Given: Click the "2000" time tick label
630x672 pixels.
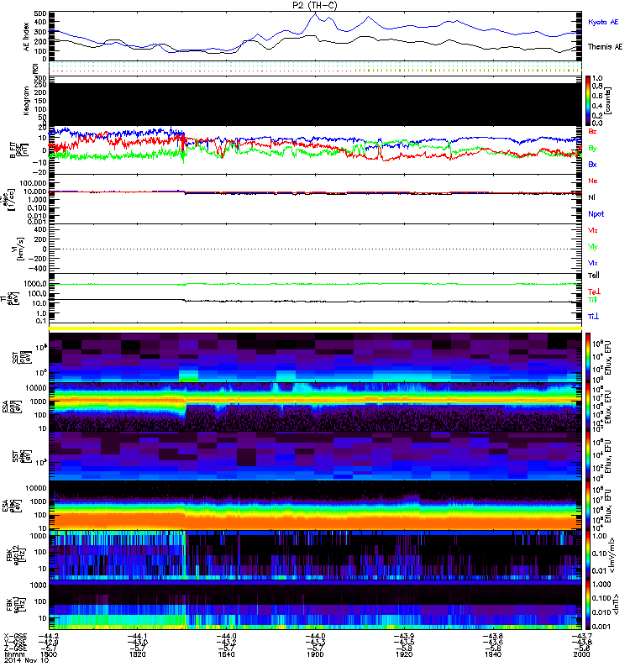Looking at the screenshot, I should [581, 654].
